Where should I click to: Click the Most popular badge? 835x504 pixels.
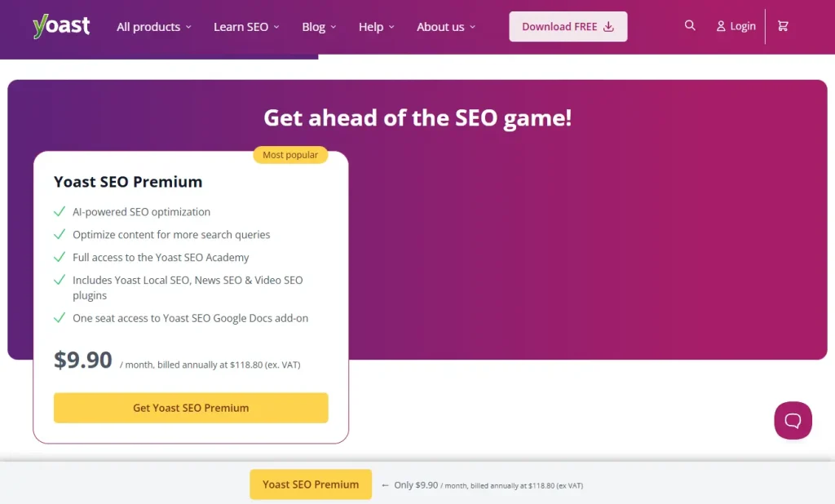[x=290, y=154]
